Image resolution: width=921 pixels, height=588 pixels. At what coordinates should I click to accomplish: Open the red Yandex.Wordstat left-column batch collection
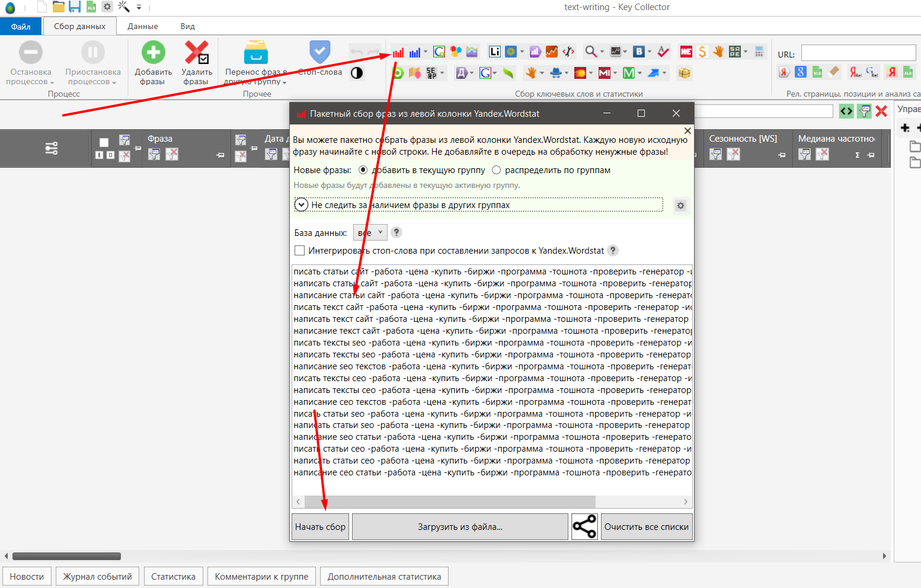coord(398,52)
